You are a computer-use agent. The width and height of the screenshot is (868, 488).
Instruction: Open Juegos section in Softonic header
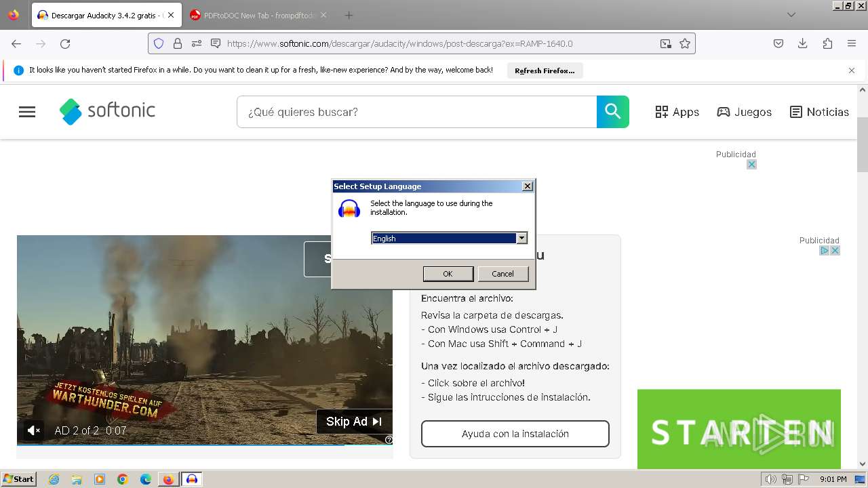click(x=744, y=112)
